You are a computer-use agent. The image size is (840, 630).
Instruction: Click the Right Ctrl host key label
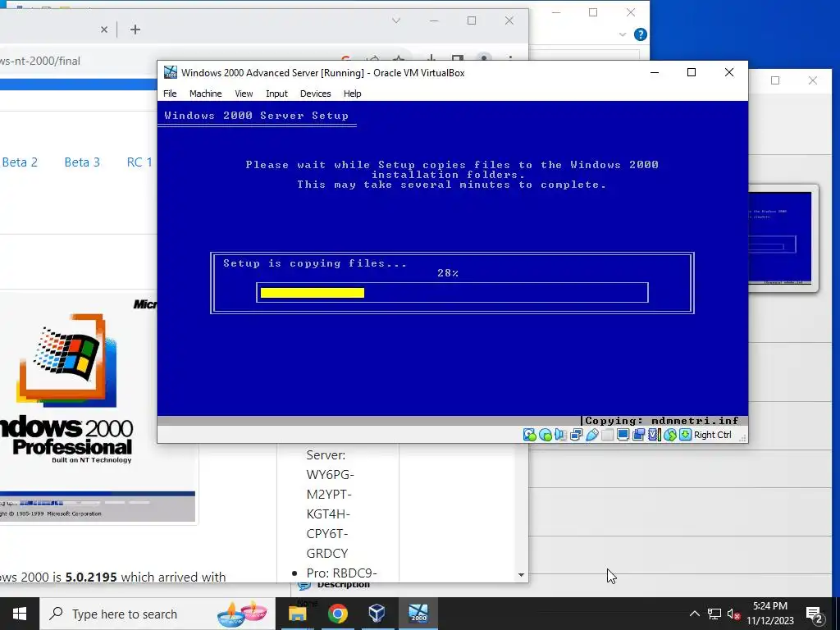click(713, 435)
